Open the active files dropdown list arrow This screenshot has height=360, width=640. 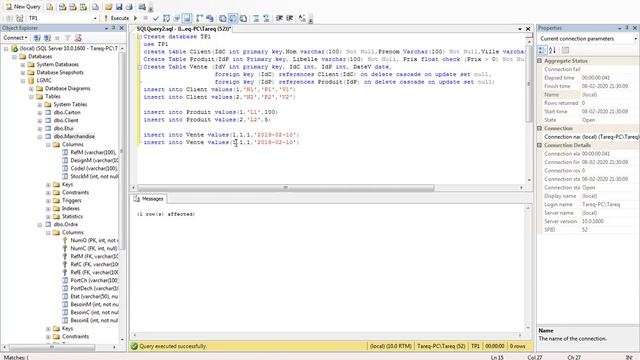tap(520, 29)
